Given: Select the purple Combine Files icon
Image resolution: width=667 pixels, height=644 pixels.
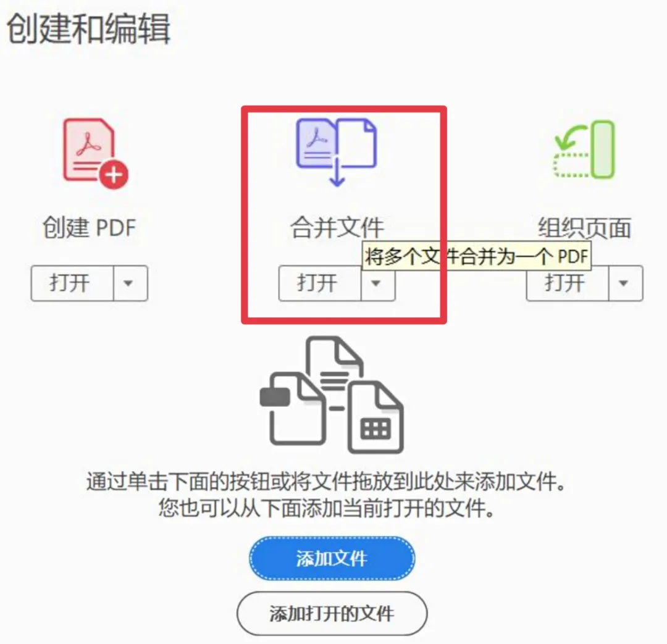Looking at the screenshot, I should 336,152.
